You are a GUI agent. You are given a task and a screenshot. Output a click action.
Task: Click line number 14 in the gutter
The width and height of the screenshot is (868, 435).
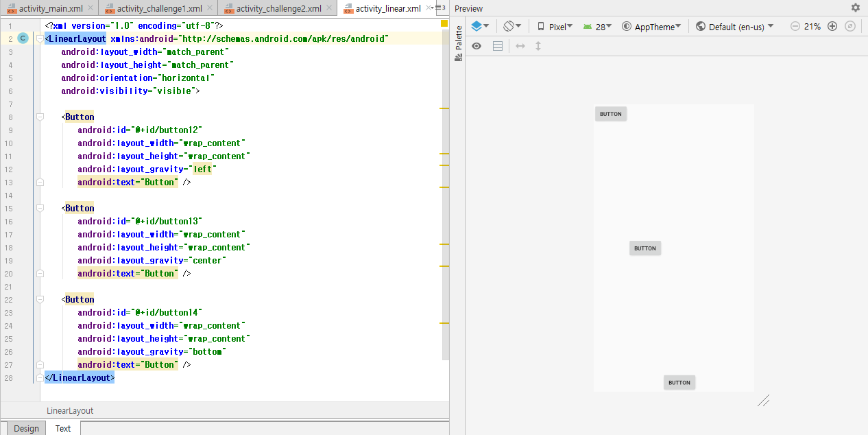pos(8,196)
